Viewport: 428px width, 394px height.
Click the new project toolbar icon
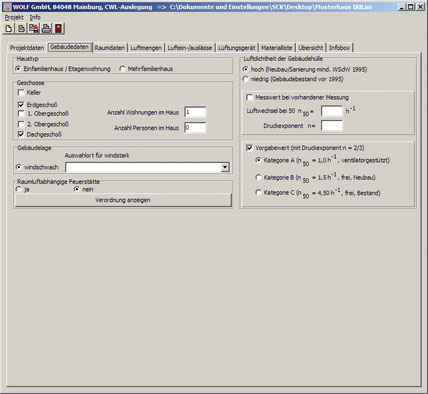[x=9, y=29]
